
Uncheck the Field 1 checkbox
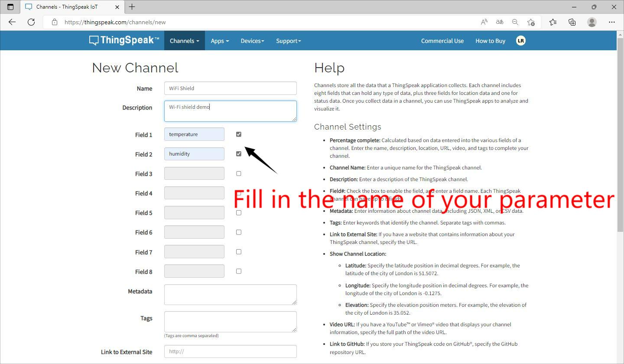[238, 134]
